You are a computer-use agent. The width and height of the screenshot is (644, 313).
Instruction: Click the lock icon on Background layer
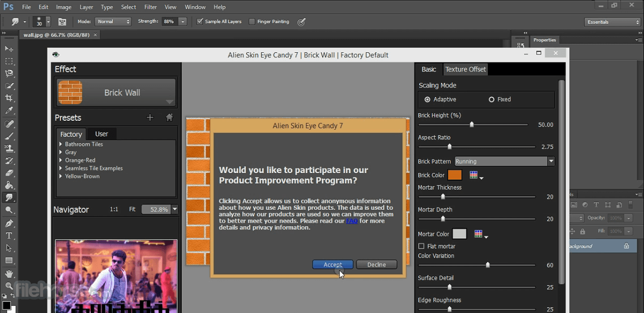[x=627, y=246]
